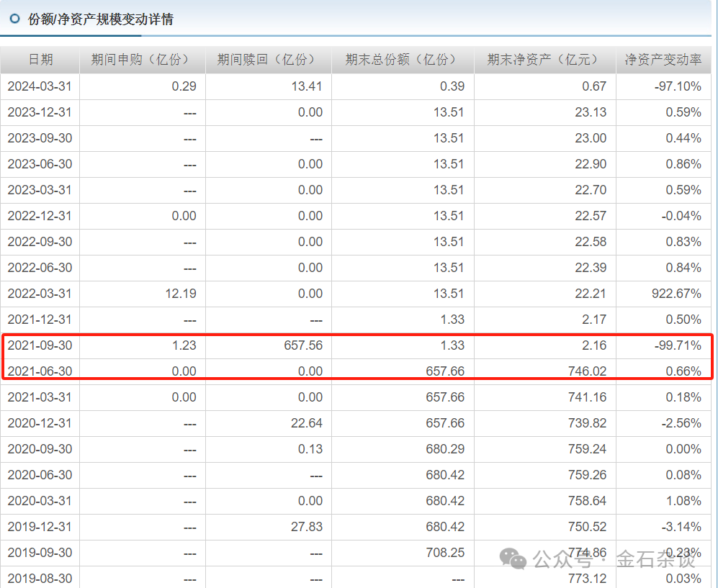Click net asset value 22.58
Screen dimensions: 718x588
[591, 242]
